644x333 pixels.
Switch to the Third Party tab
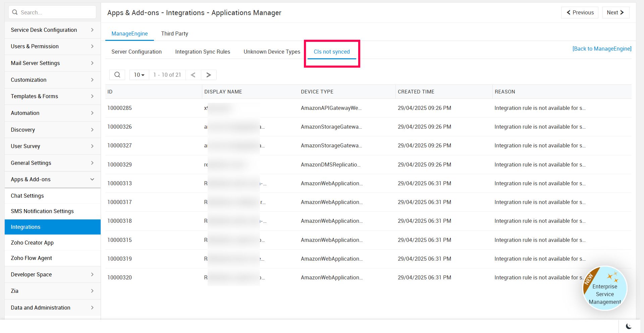[x=174, y=34]
